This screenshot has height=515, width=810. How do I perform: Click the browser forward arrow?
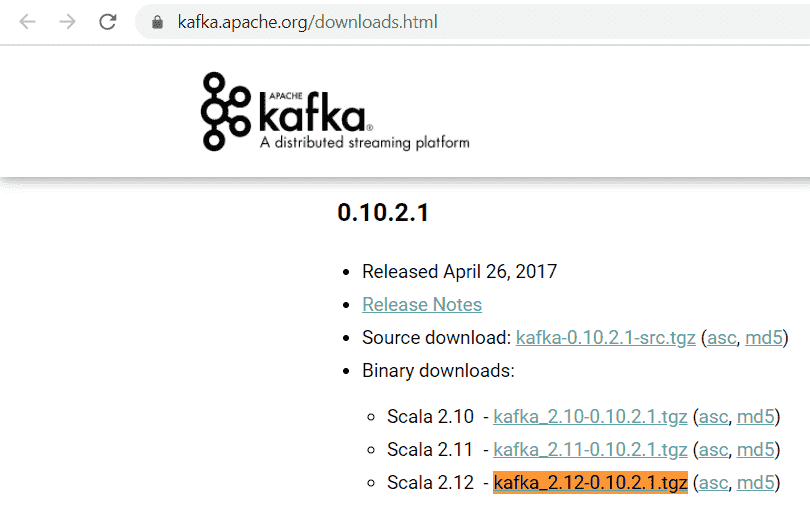67,22
